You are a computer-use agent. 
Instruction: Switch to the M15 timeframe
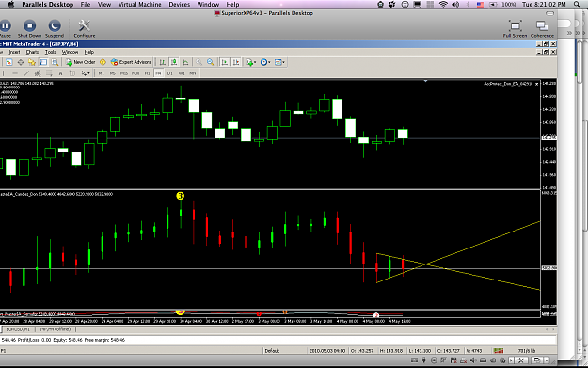tap(124, 73)
